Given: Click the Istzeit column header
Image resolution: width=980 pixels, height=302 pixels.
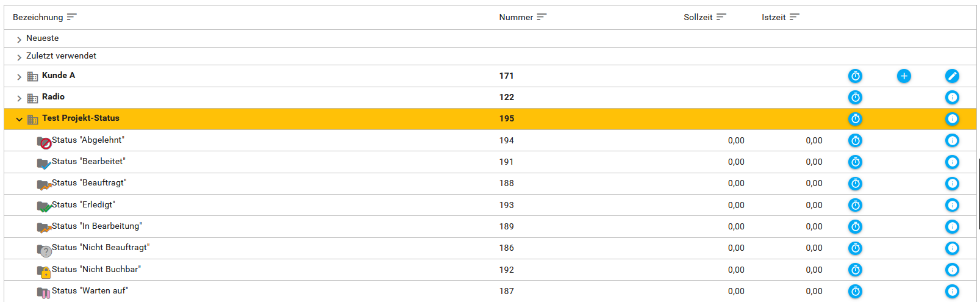Looking at the screenshot, I should tap(773, 17).
